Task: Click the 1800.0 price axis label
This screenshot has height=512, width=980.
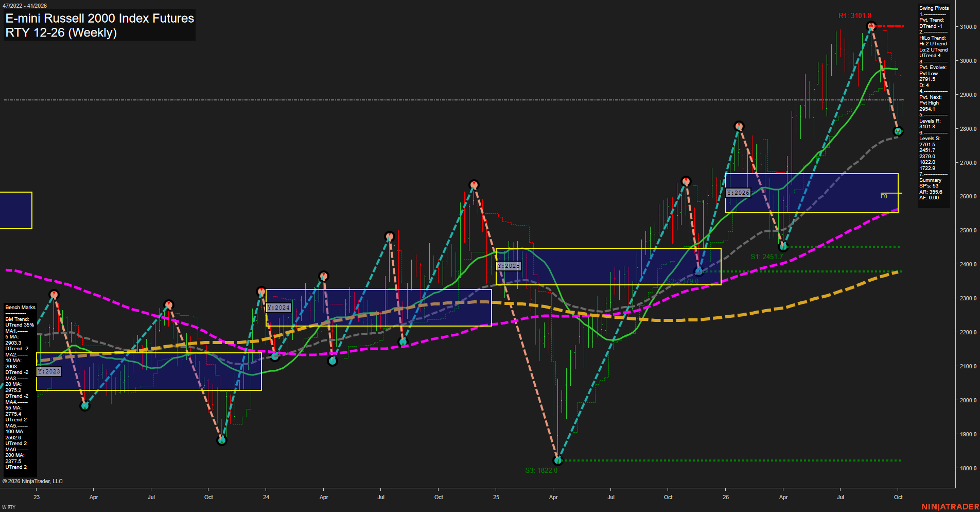Action: pyautogui.click(x=968, y=468)
